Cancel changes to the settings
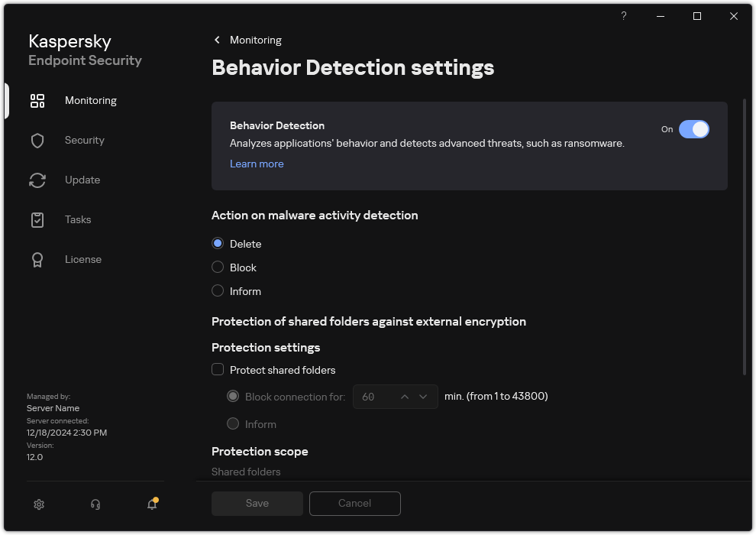 click(354, 503)
